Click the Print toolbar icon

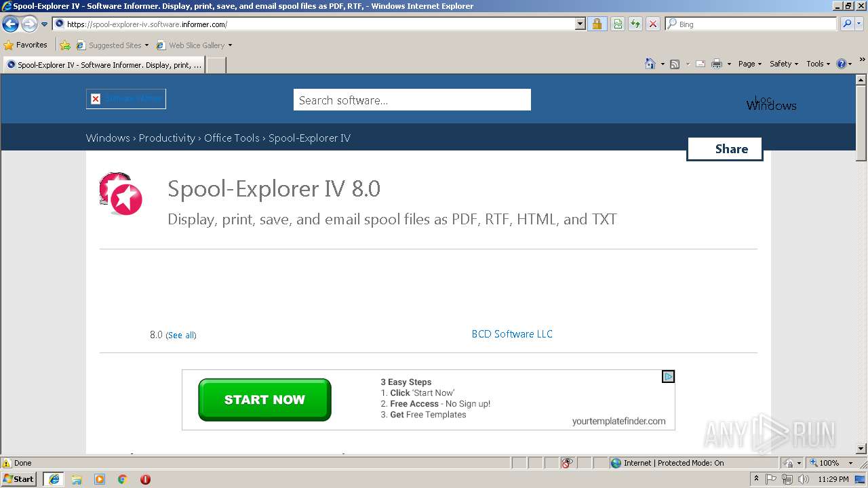pos(717,64)
